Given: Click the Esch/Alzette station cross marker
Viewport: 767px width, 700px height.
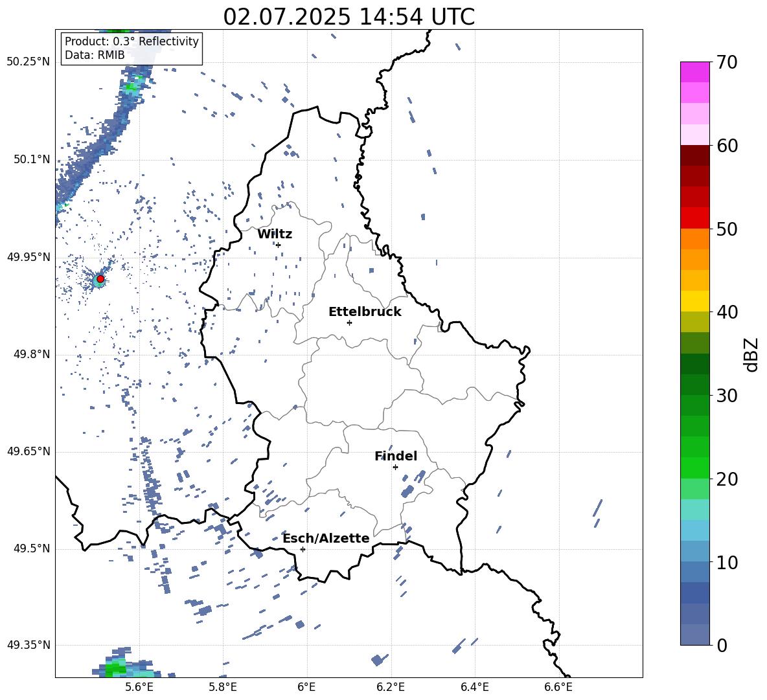Looking at the screenshot, I should click(303, 549).
